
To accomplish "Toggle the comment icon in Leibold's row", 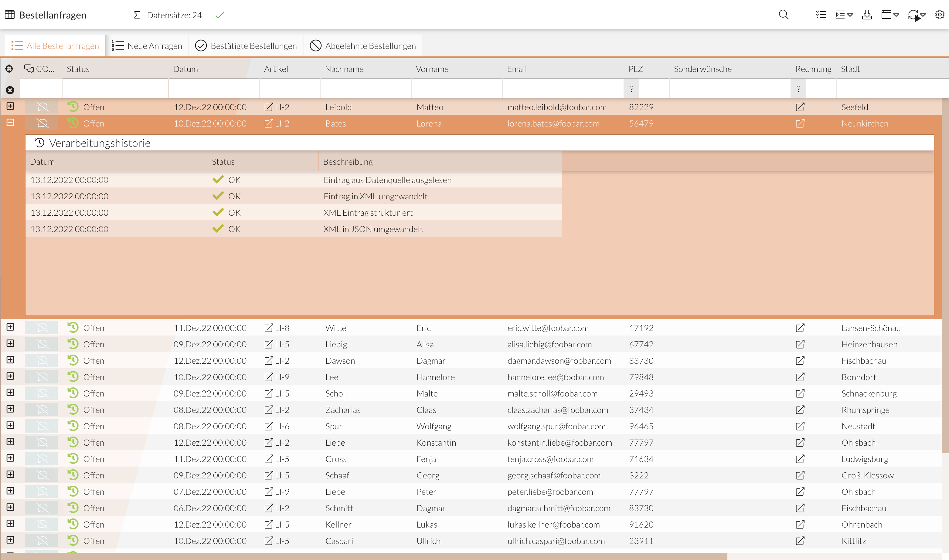I will click(x=42, y=107).
